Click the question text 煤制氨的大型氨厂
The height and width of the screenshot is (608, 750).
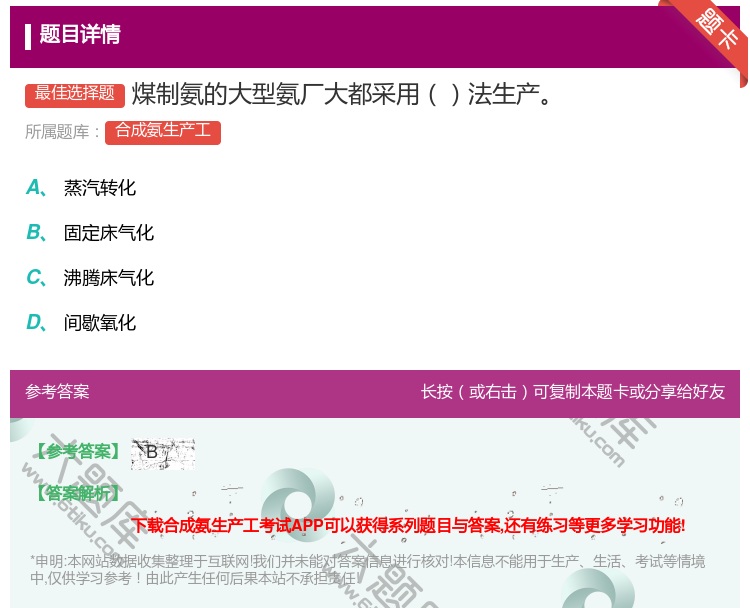[342, 94]
